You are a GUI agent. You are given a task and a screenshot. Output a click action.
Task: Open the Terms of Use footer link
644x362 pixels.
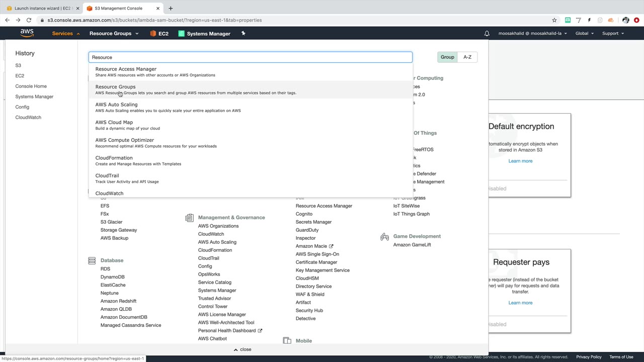[x=621, y=357]
